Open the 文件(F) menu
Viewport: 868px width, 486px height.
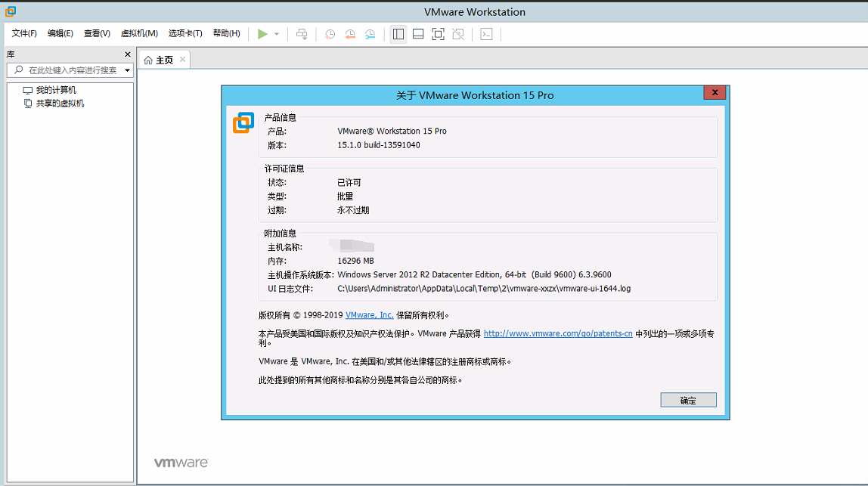[24, 33]
